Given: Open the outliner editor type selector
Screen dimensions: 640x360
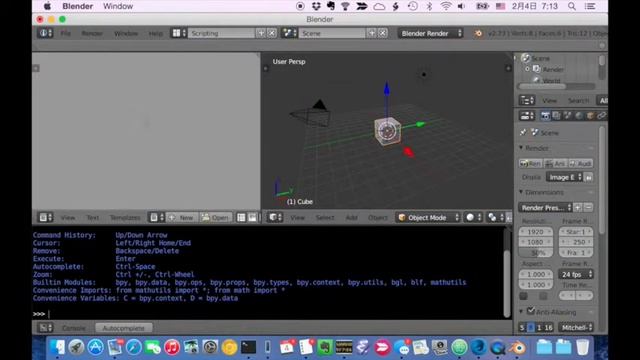Looking at the screenshot, I should [x=527, y=100].
